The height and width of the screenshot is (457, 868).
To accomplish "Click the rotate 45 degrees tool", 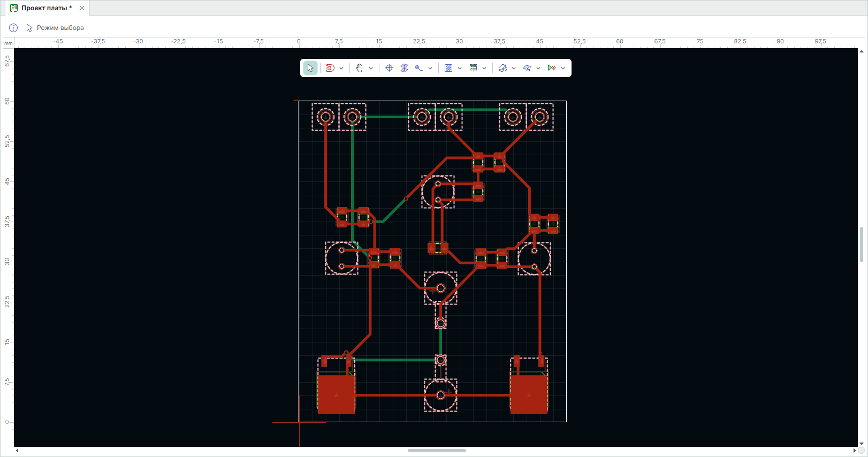I will click(502, 68).
